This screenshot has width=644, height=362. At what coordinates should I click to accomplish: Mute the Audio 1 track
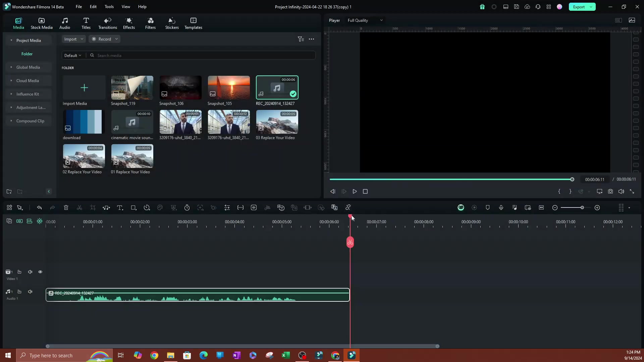(30, 292)
